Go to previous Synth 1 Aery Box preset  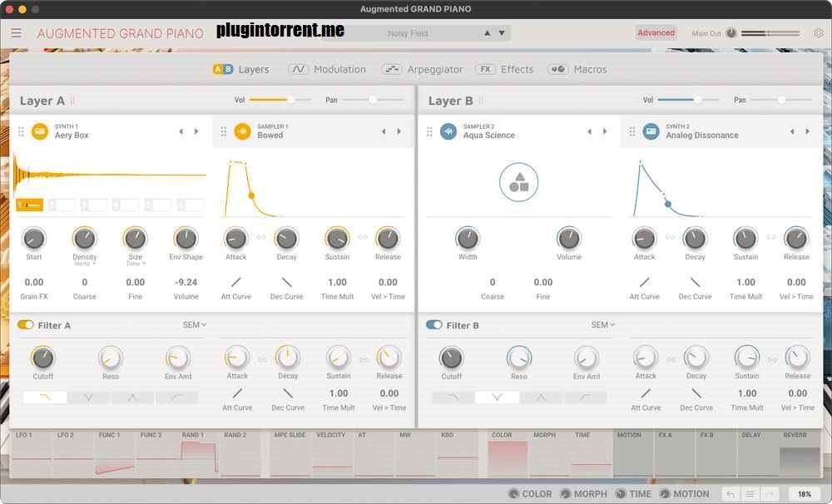181,131
